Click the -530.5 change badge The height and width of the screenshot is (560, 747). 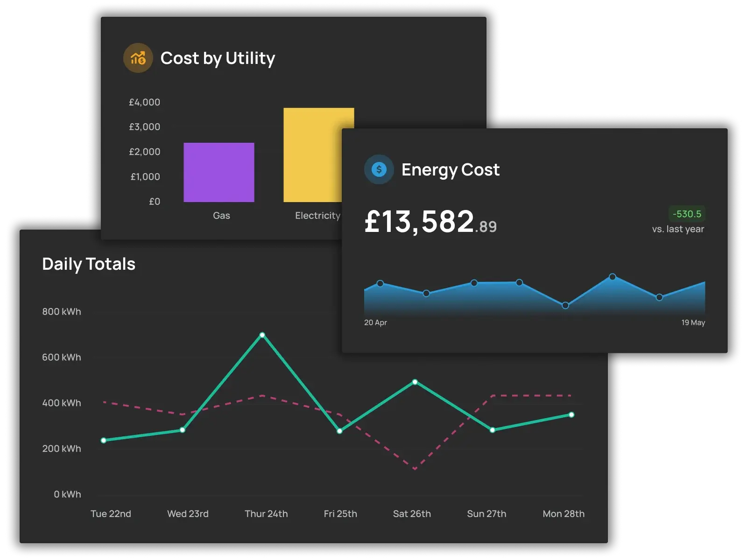pyautogui.click(x=687, y=214)
